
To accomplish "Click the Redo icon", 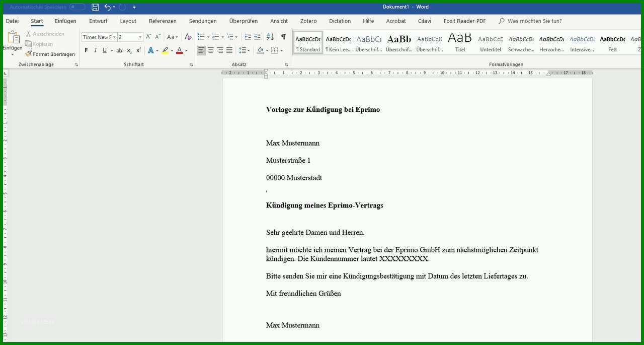I will point(122,7).
